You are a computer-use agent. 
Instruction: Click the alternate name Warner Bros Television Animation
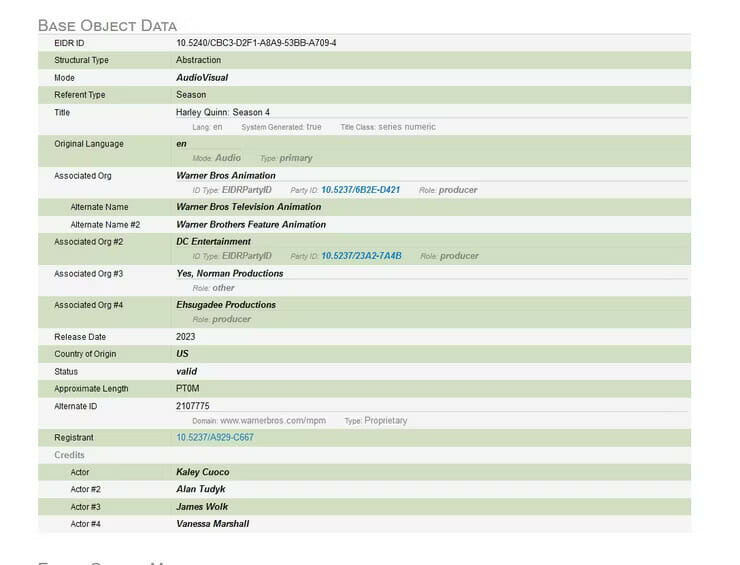[248, 207]
